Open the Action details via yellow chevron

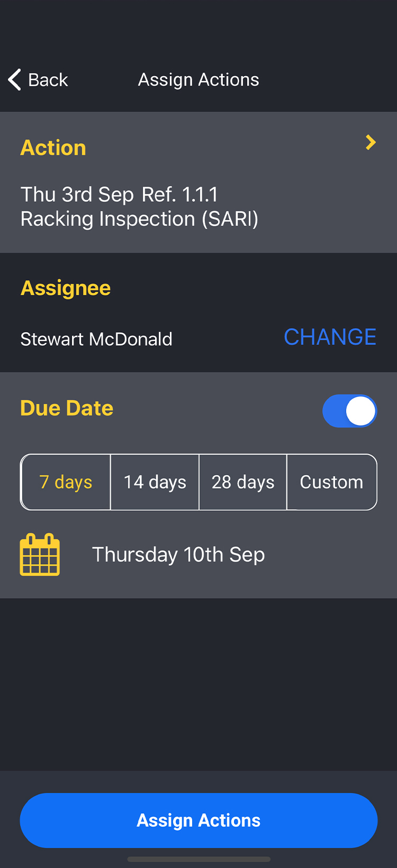(371, 142)
